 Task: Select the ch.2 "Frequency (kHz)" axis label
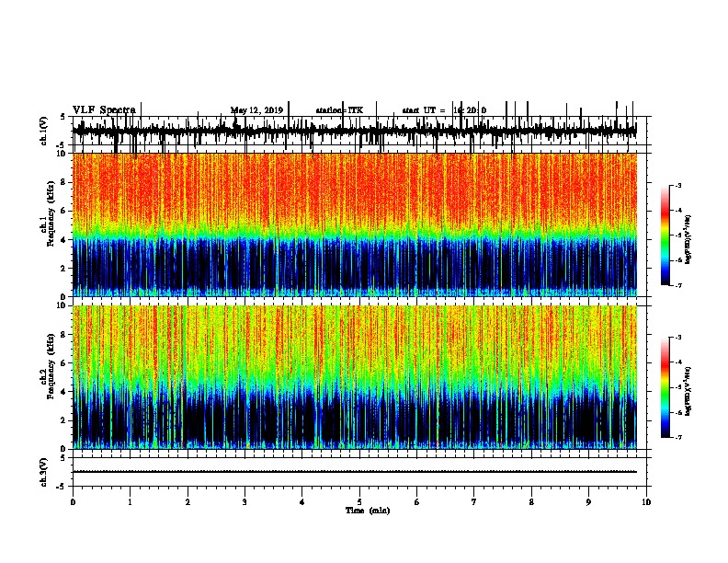51,366
